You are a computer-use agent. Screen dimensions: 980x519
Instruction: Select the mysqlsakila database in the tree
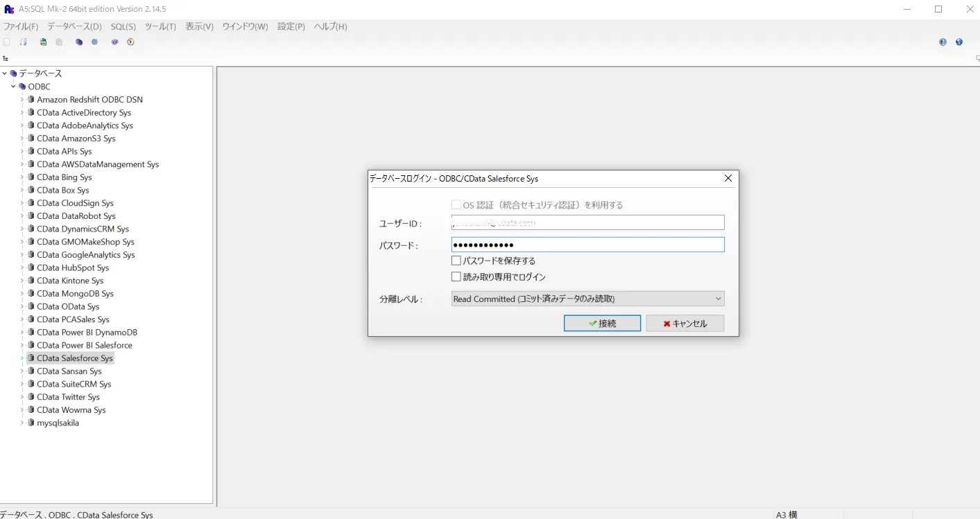(x=58, y=422)
